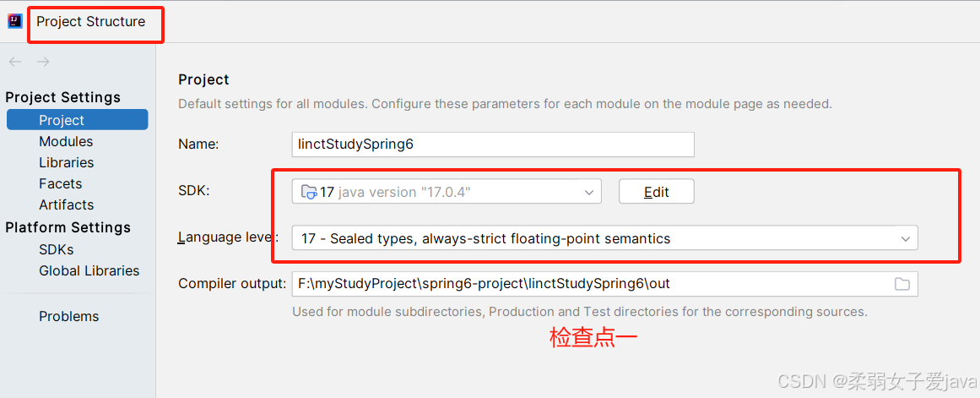The image size is (980, 398).
Task: Open the Language level combo box
Action: pyautogui.click(x=604, y=237)
